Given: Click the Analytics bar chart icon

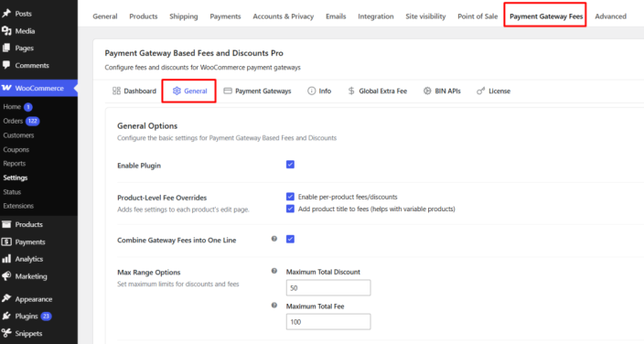Looking at the screenshot, I should (x=6, y=259).
